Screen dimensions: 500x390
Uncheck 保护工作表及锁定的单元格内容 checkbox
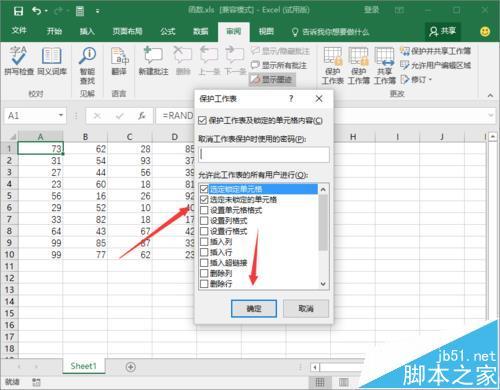[x=202, y=120]
